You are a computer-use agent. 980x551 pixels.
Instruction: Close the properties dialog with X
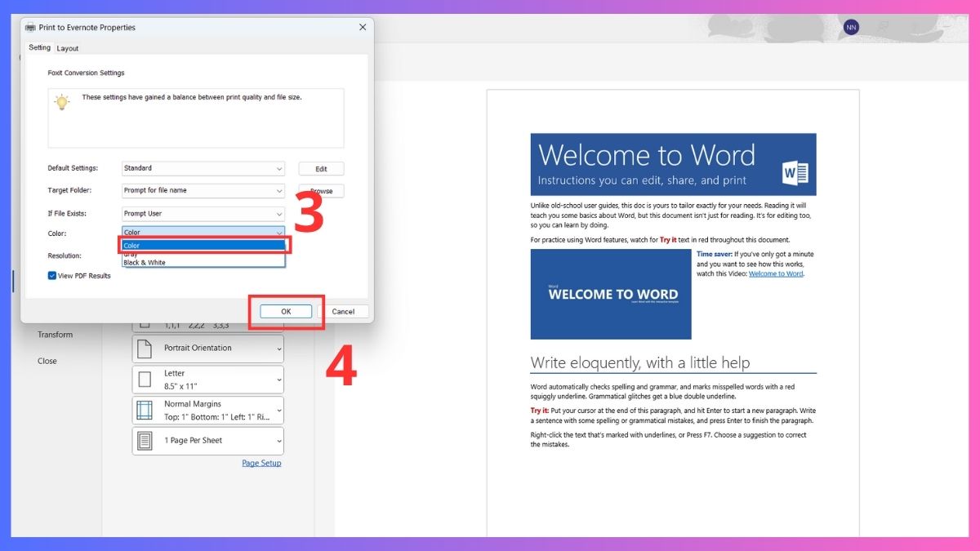(363, 27)
